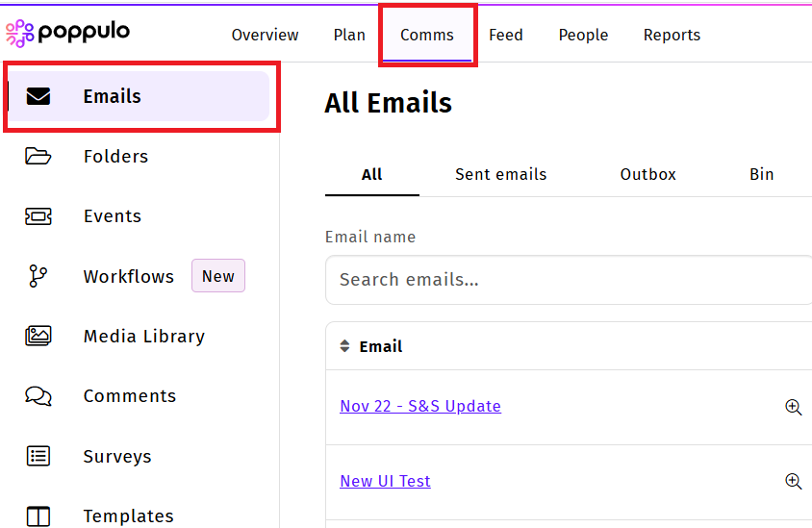Navigate to People in the top bar

point(583,35)
